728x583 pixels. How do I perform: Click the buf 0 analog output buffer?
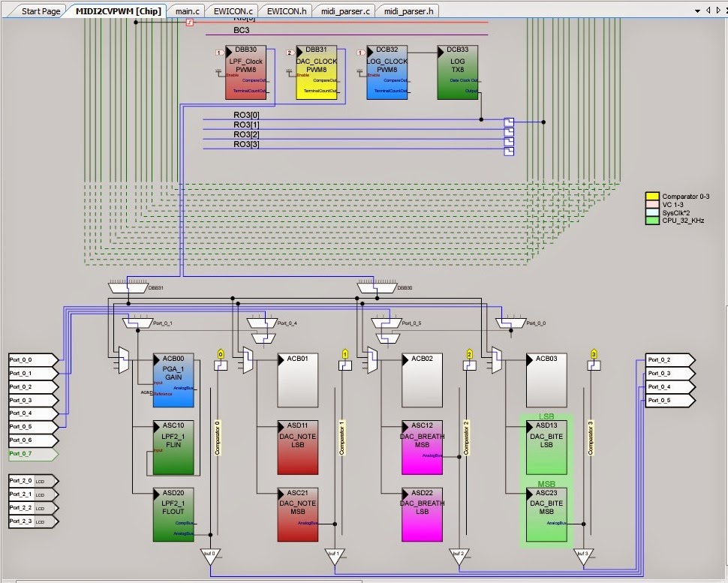click(210, 556)
